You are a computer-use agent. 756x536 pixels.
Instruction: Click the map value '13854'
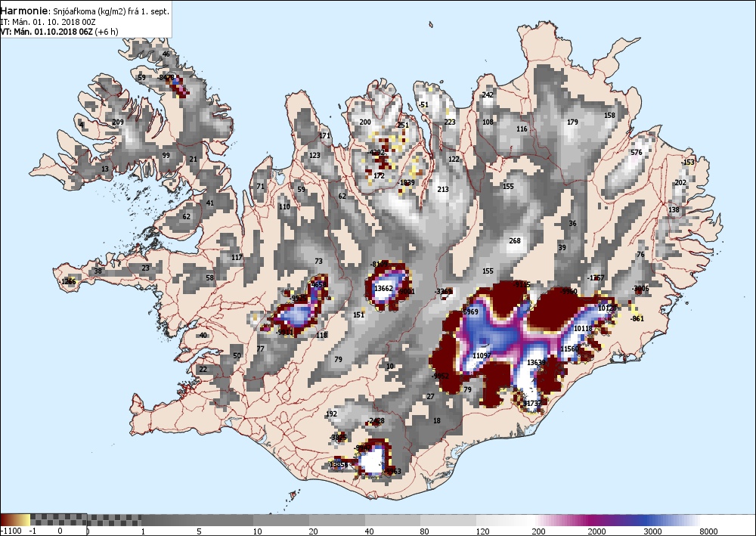pyautogui.click(x=338, y=465)
